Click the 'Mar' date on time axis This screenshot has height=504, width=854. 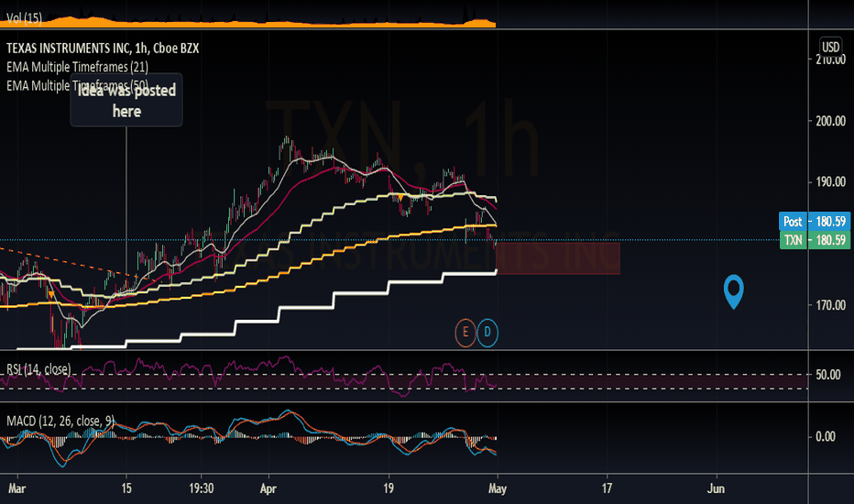tap(16, 488)
